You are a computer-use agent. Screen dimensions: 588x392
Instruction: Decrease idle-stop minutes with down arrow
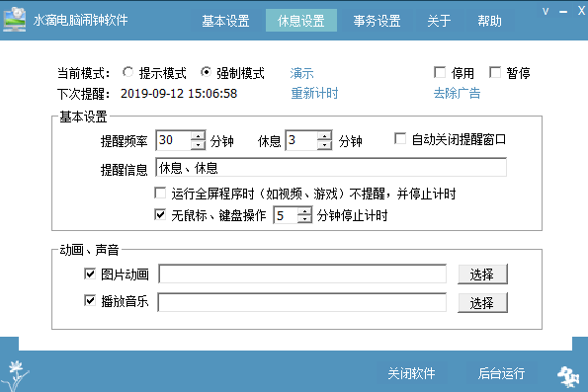pos(305,219)
